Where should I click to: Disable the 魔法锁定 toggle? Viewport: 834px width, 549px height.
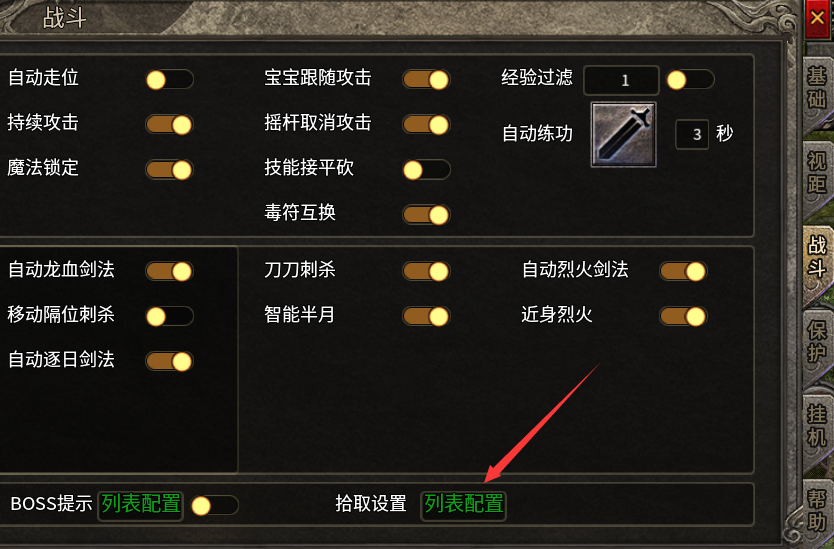170,170
